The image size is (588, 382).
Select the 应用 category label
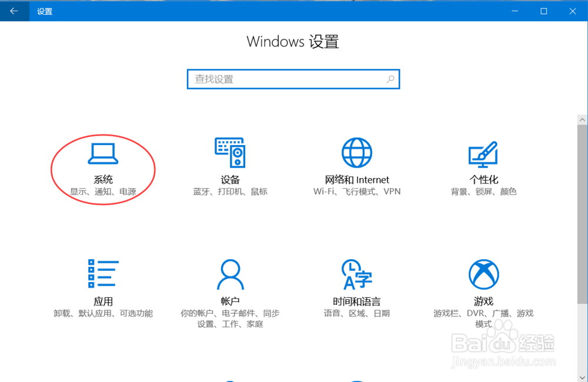(x=103, y=301)
